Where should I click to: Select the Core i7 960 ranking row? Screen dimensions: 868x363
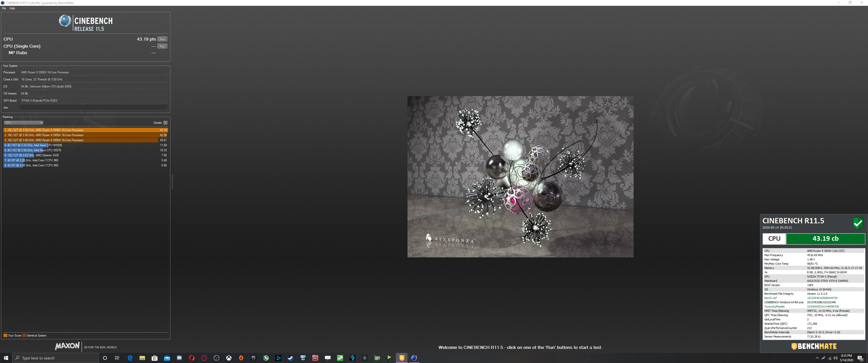click(85, 160)
